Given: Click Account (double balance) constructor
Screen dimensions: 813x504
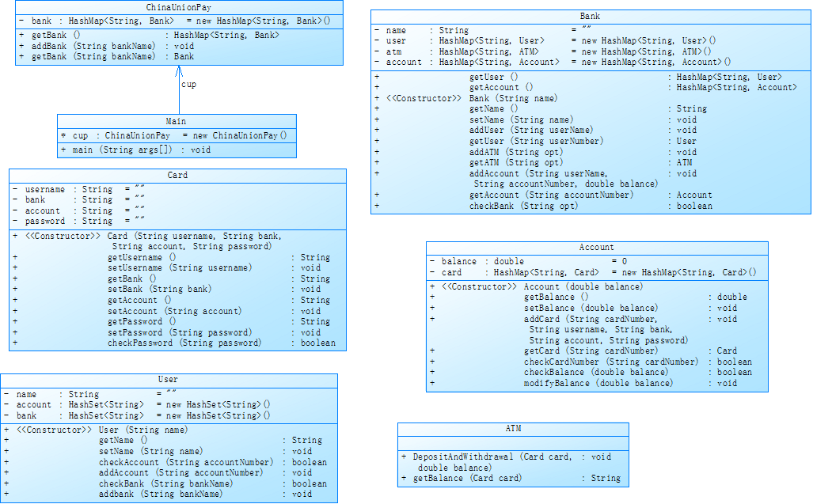Looking at the screenshot, I should [x=583, y=286].
